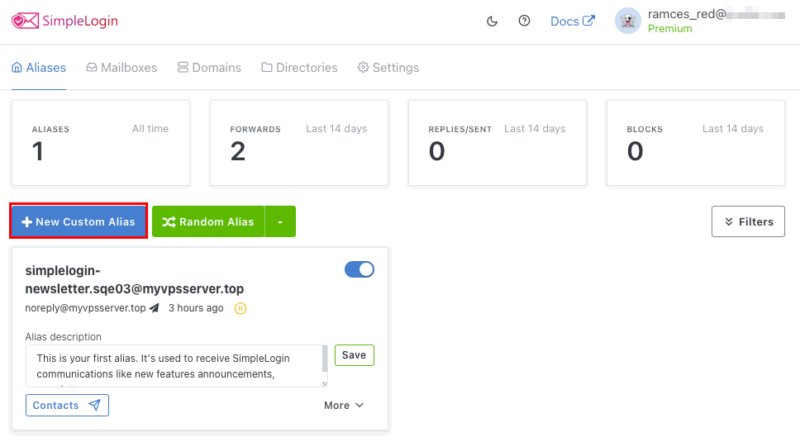This screenshot has height=442, width=800.
Task: Switch to the Domains tab
Action: coord(209,67)
